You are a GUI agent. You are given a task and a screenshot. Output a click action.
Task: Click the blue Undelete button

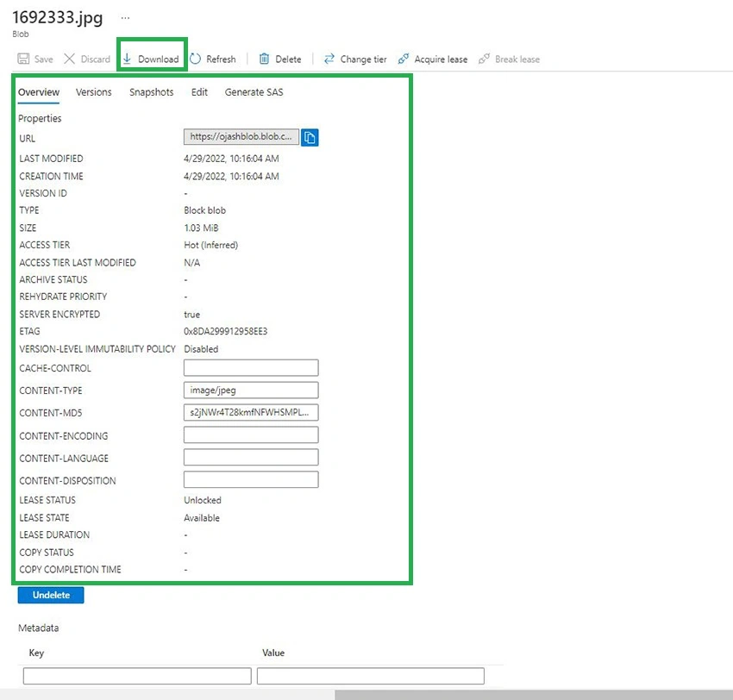tap(51, 595)
